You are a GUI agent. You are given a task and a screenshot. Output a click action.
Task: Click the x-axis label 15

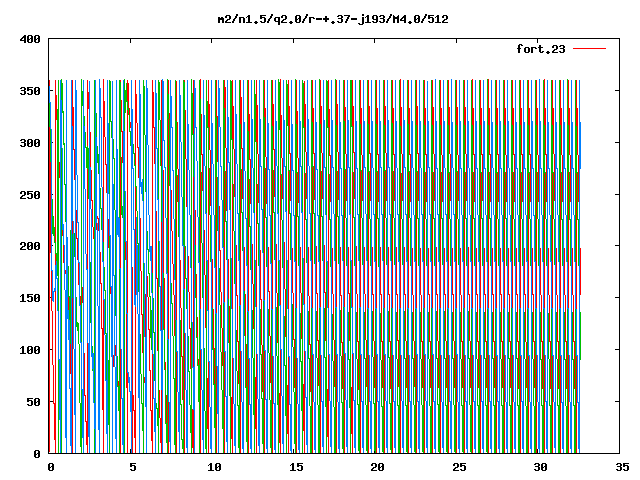296,467
